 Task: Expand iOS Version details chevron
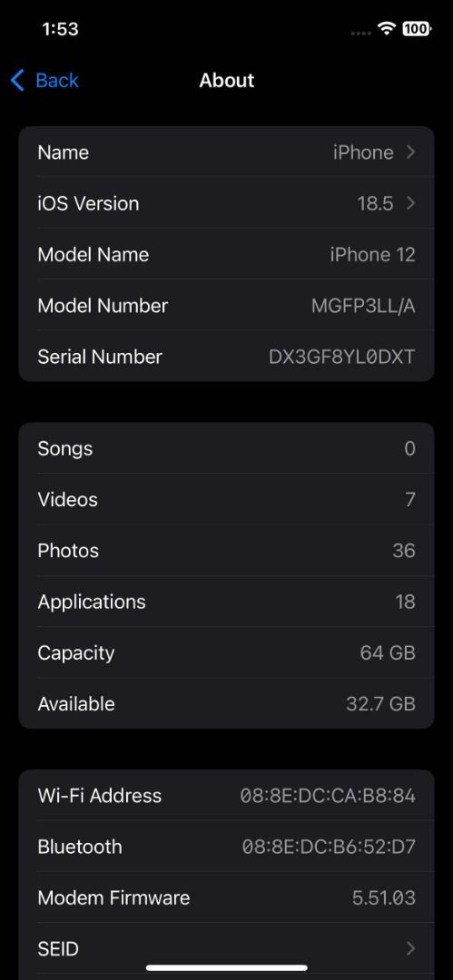410,203
